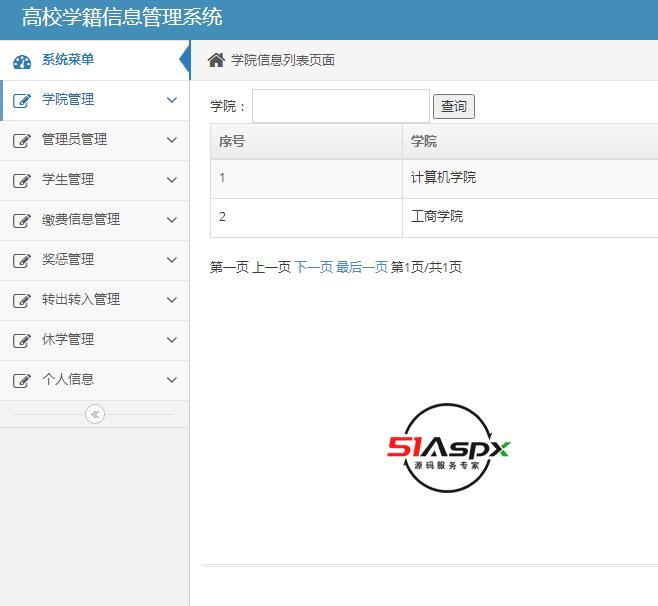
Task: Expand the 缴费信息管理 chevron
Action: tap(172, 219)
